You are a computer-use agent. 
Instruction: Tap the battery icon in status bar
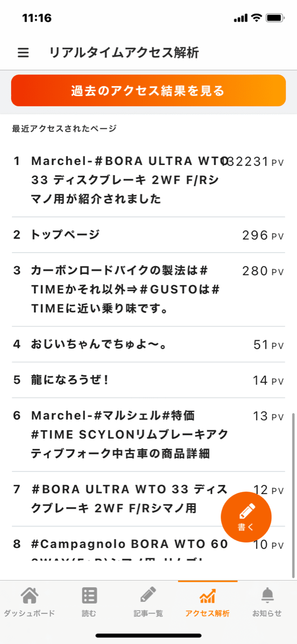[275, 18]
